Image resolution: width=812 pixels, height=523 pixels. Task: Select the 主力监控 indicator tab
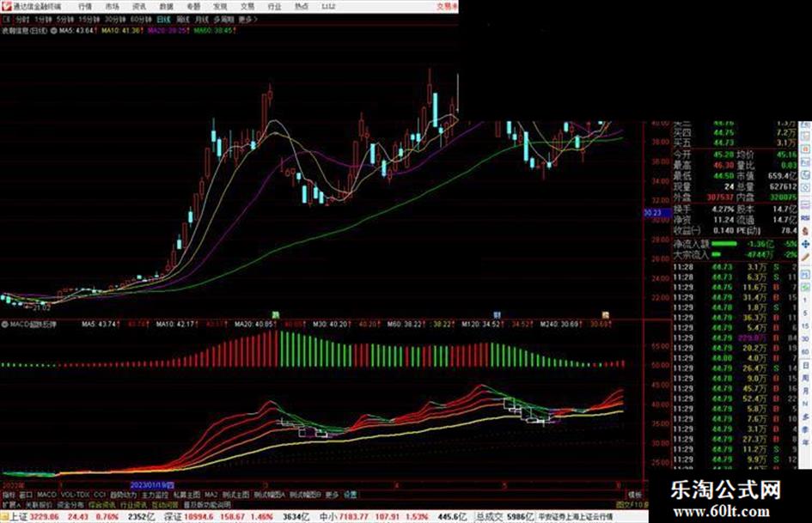click(155, 495)
